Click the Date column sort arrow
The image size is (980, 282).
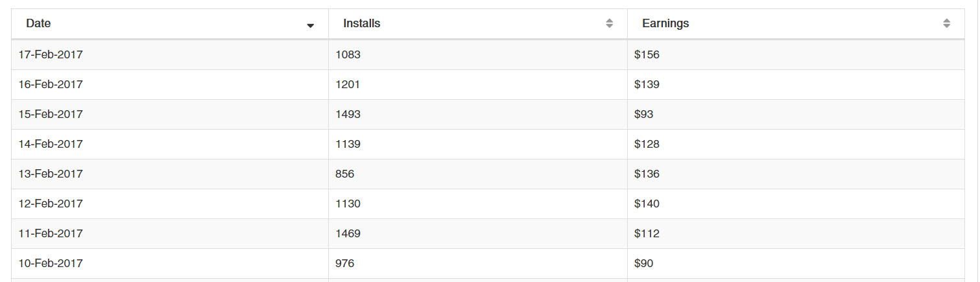click(310, 26)
